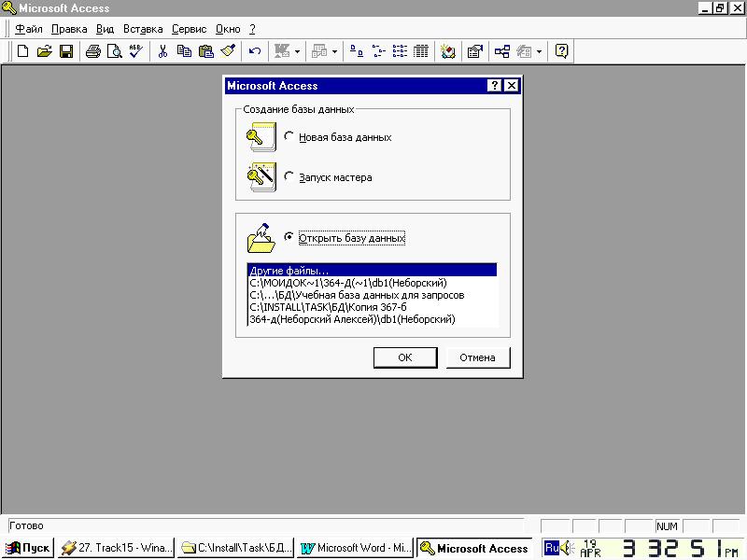Select C:\МОИДОК~1\364-Д(~1\db1(Неборский) entry
The image size is (747, 560).
(372, 283)
